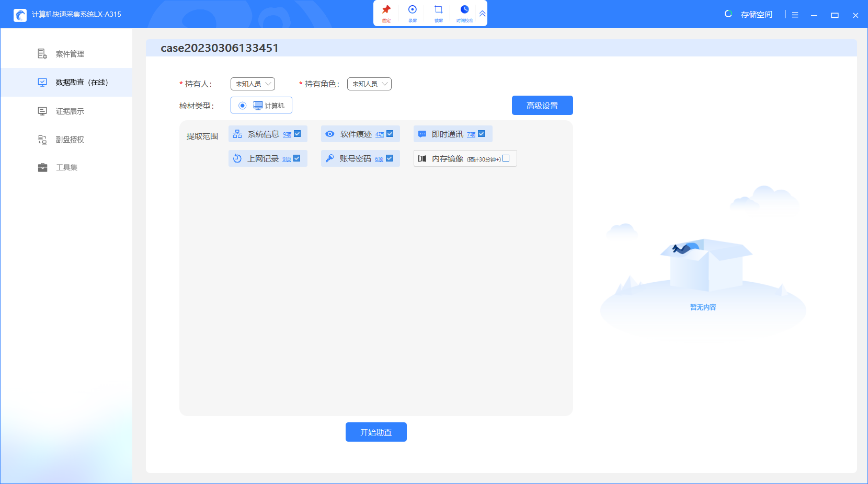Click the 存储空间 refresh icon
The height and width of the screenshot is (484, 868).
728,14
